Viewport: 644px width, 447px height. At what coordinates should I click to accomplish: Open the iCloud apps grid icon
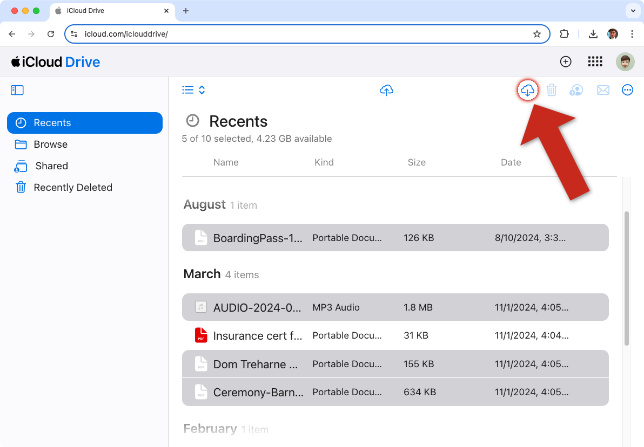click(x=595, y=62)
